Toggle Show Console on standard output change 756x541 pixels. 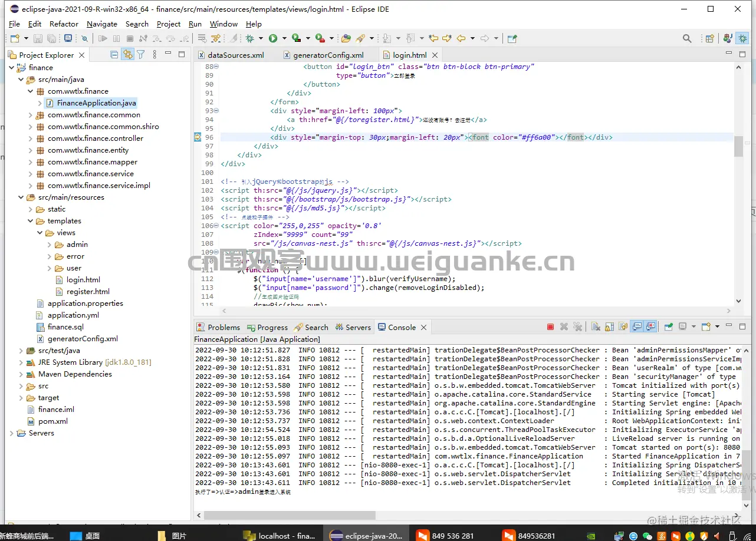[x=637, y=326]
